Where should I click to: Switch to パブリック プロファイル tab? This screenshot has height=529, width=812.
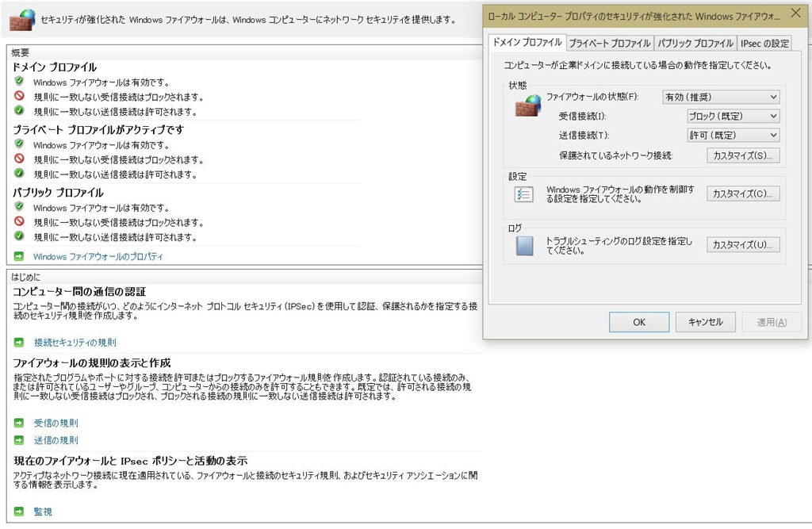point(695,43)
